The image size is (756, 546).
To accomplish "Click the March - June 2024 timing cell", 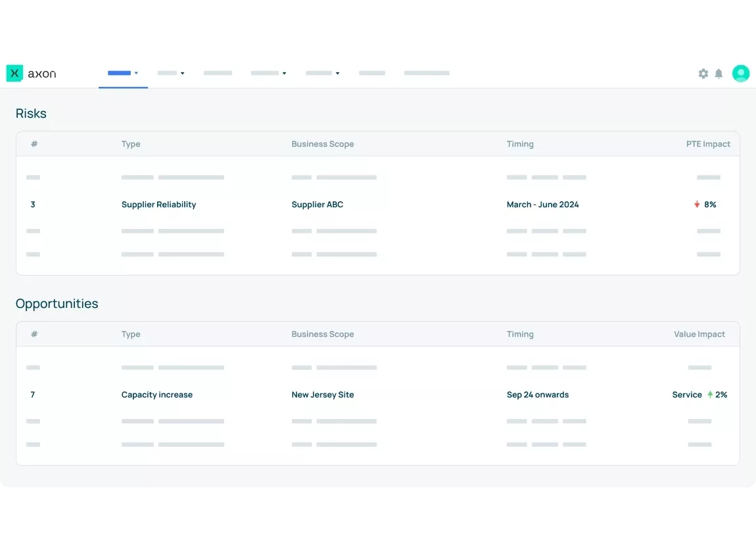I will pyautogui.click(x=542, y=205).
